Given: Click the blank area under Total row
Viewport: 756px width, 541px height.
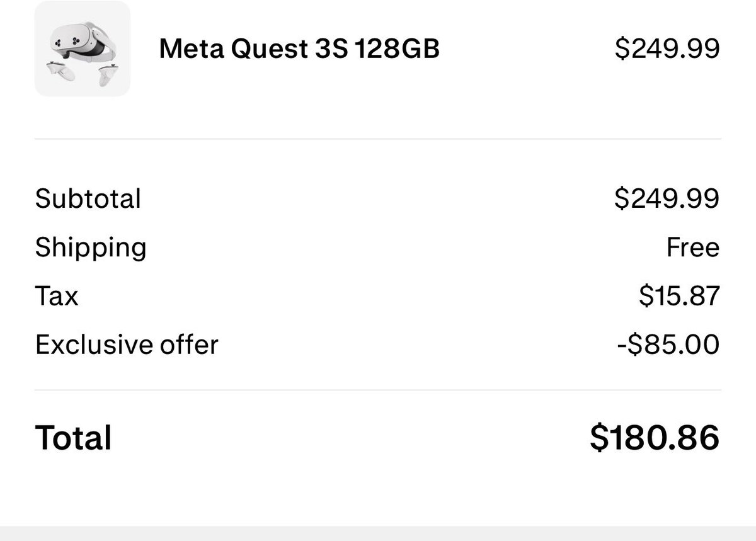Looking at the screenshot, I should tap(378, 491).
